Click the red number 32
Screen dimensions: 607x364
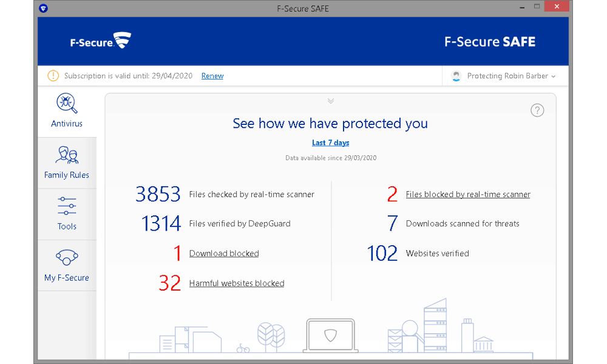pyautogui.click(x=169, y=283)
